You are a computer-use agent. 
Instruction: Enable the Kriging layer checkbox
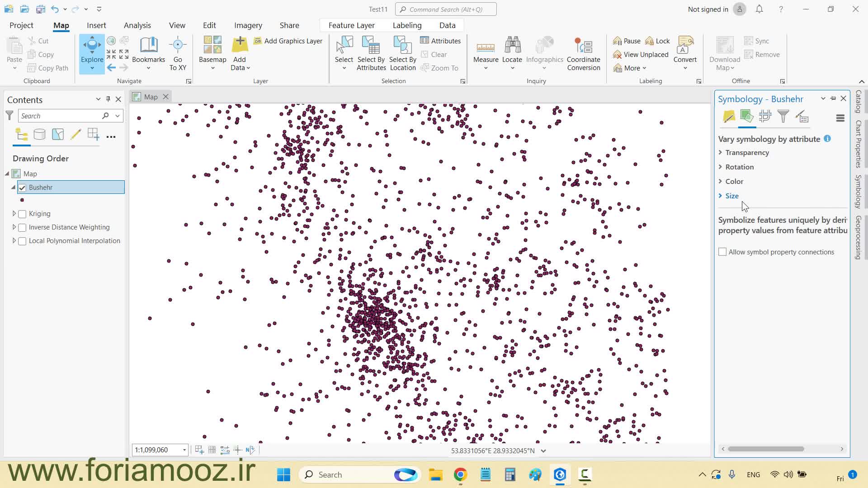[x=22, y=214]
